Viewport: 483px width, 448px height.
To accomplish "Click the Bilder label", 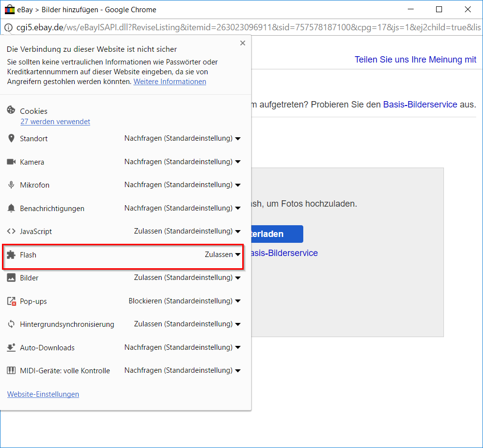I will click(x=29, y=278).
